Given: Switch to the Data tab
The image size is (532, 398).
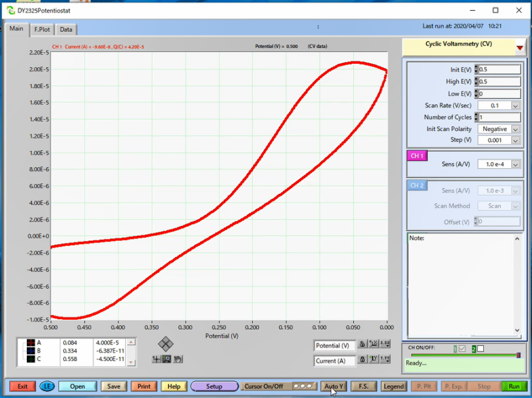Looking at the screenshot, I should 66,29.
